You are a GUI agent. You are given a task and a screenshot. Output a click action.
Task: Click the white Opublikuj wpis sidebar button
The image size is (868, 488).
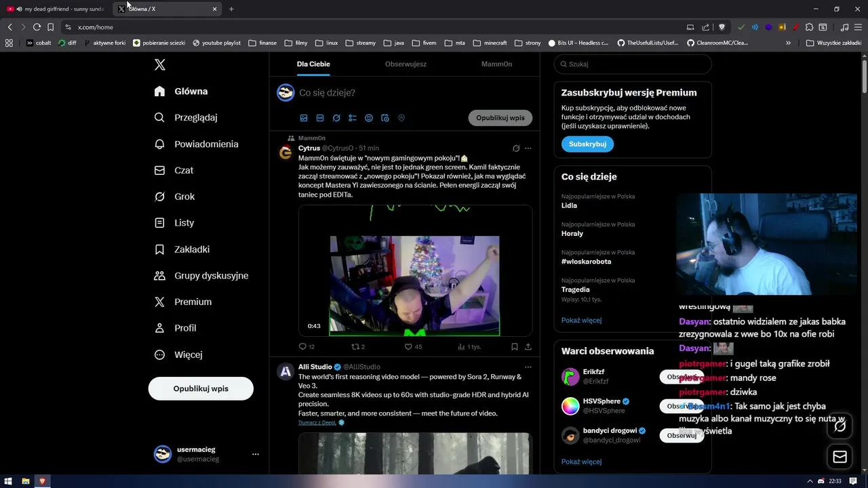(201, 388)
